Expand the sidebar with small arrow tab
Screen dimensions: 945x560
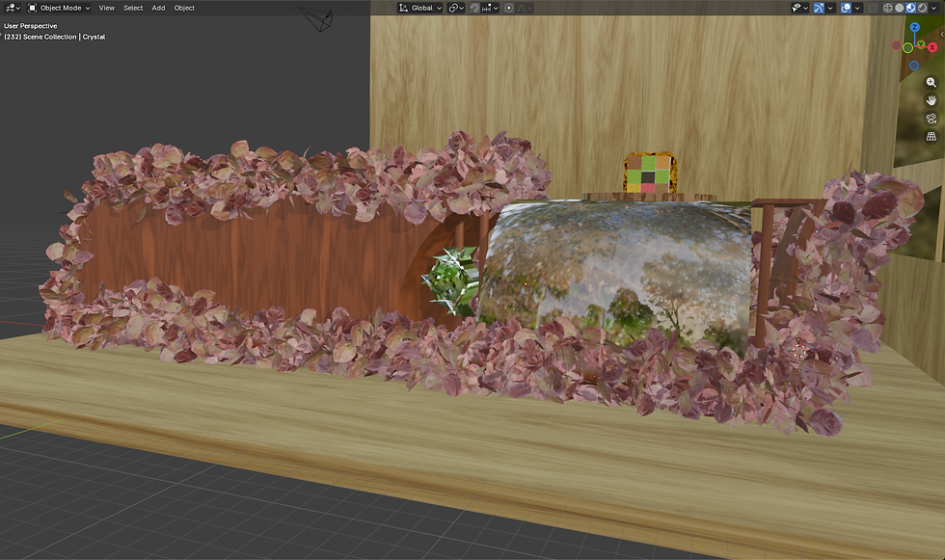[x=942, y=35]
